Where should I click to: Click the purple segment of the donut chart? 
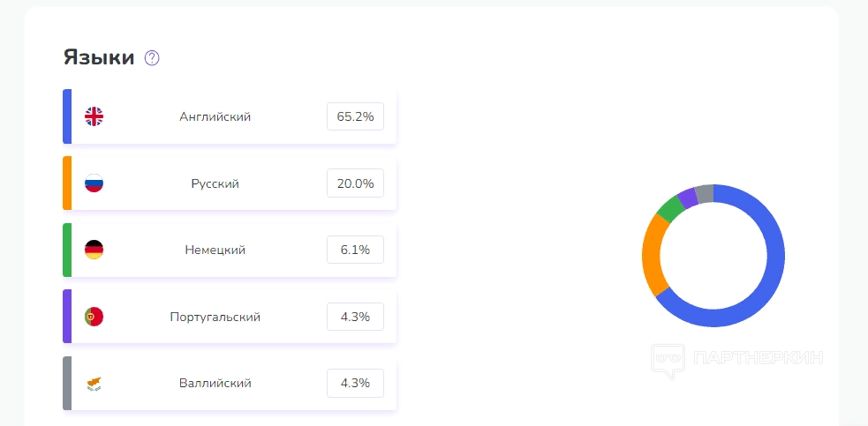point(687,198)
